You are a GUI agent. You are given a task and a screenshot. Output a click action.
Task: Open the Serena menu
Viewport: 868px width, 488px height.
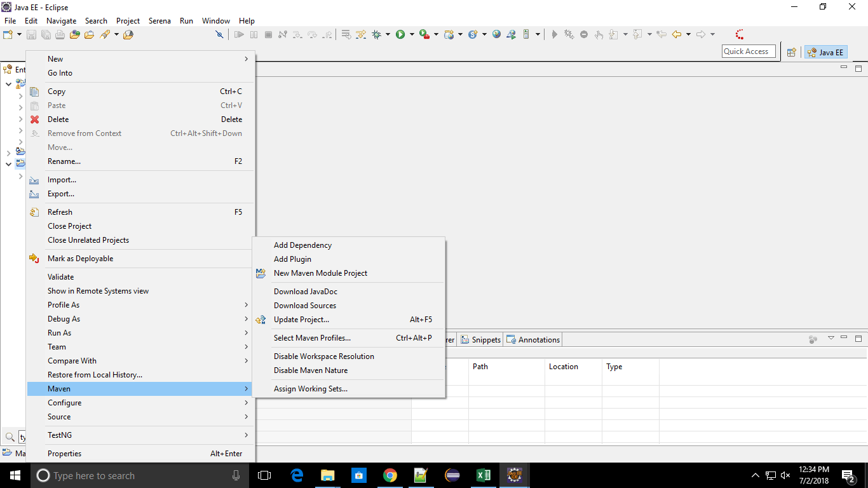[159, 21]
